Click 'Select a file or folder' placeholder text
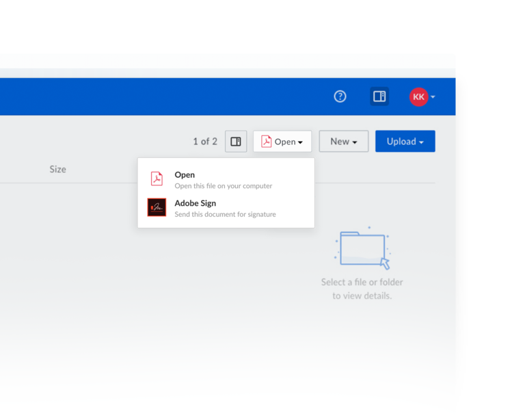The image size is (525, 420). [x=362, y=282]
